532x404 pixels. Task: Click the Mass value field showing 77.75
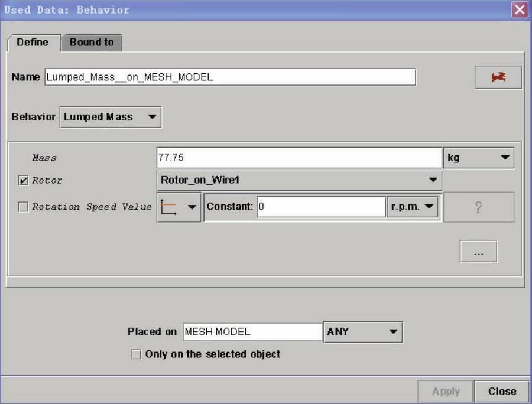click(x=299, y=158)
